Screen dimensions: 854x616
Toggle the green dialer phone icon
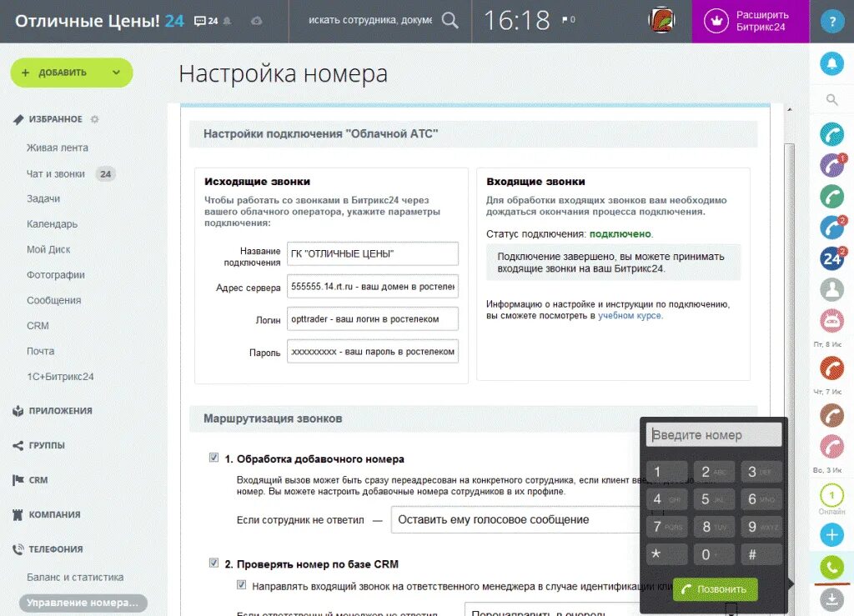[831, 568]
